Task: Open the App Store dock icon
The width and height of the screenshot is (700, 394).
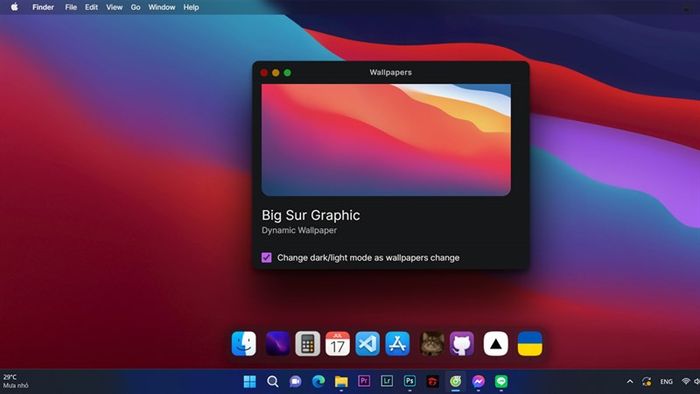Action: coord(397,344)
